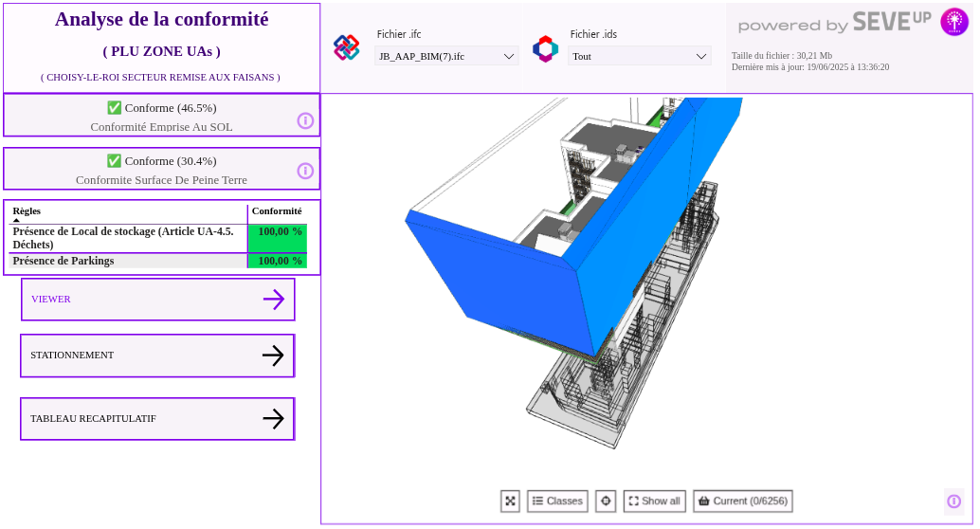The height and width of the screenshot is (529, 980).
Task: Click the crosshair focus icon in viewer toolbar
Action: [606, 502]
